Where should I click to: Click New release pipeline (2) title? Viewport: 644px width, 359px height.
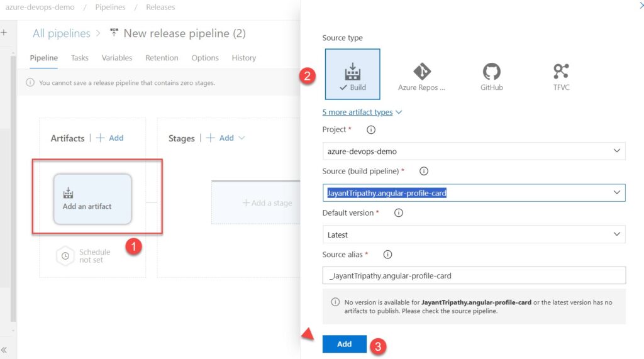tap(184, 33)
